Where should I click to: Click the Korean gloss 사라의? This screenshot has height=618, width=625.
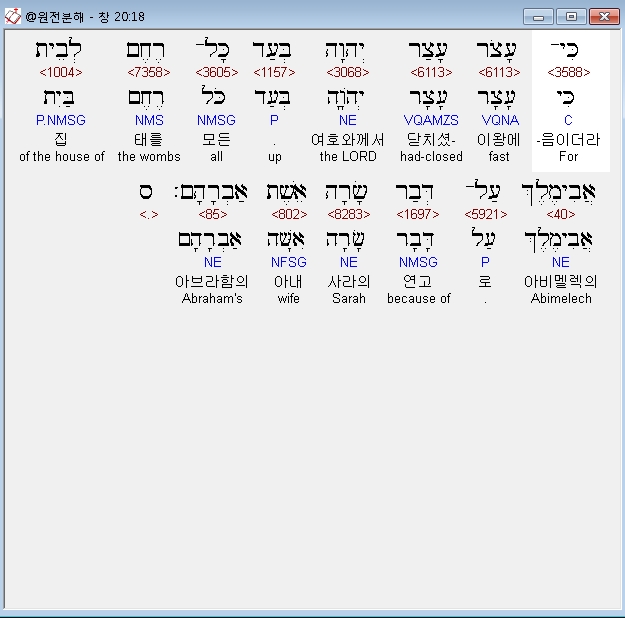[349, 281]
